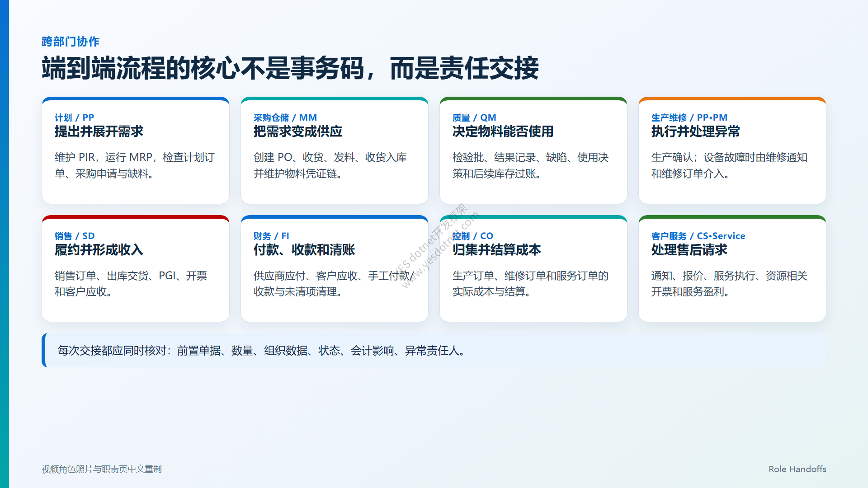Screen dimensions: 868x488
Task: Select the 跨部门协作 section label
Action: [x=71, y=42]
